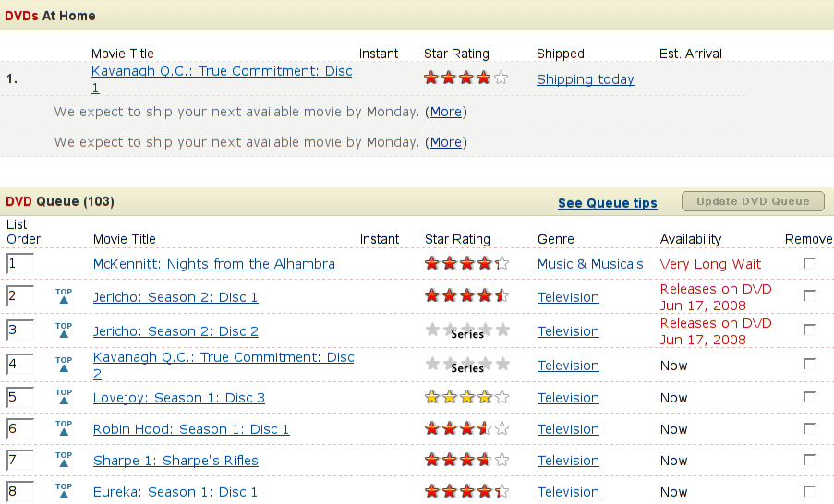Send Robin Hood Season 1 Disc 1 to top
The image size is (834, 504).
pos(64,428)
